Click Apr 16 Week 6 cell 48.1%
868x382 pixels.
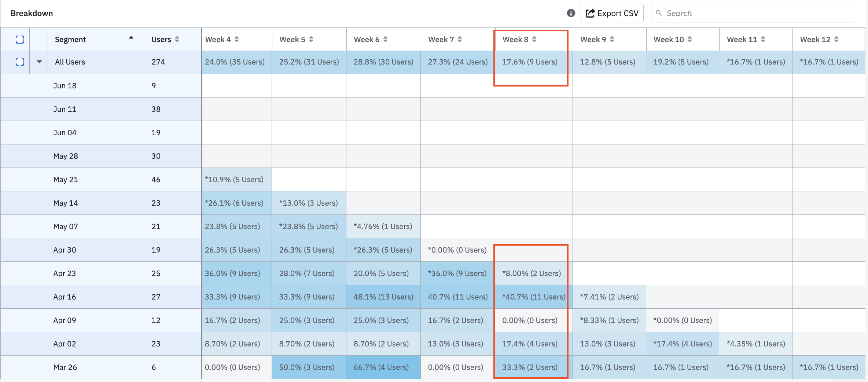383,297
